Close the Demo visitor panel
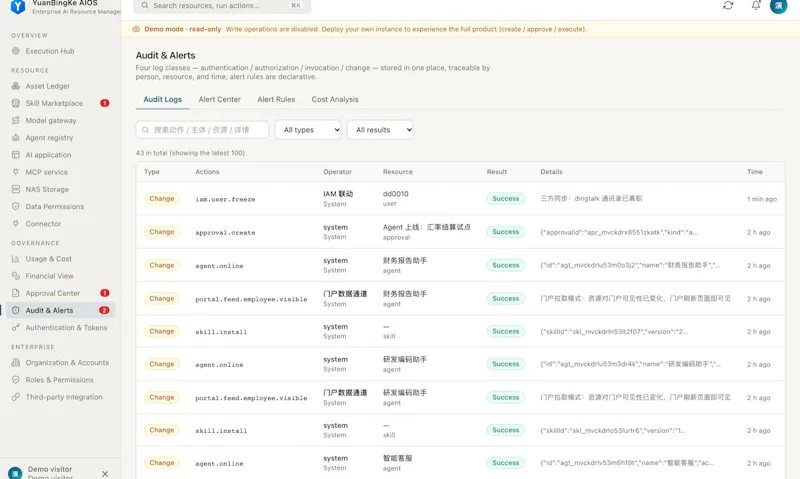Image resolution: width=800 pixels, height=479 pixels. 105,474
